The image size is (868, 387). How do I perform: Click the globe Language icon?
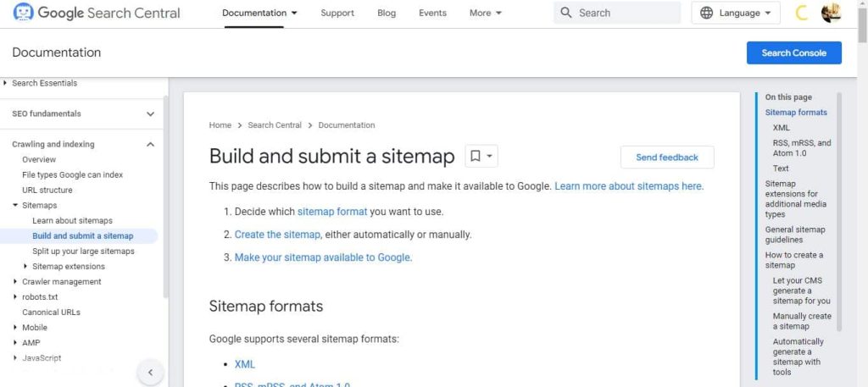coord(706,13)
